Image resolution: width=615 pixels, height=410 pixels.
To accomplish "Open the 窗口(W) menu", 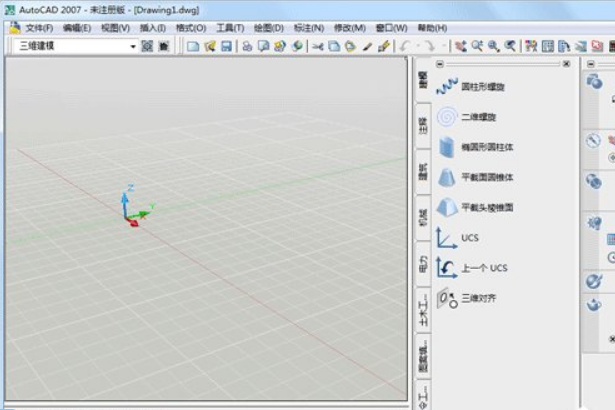I will (391, 28).
